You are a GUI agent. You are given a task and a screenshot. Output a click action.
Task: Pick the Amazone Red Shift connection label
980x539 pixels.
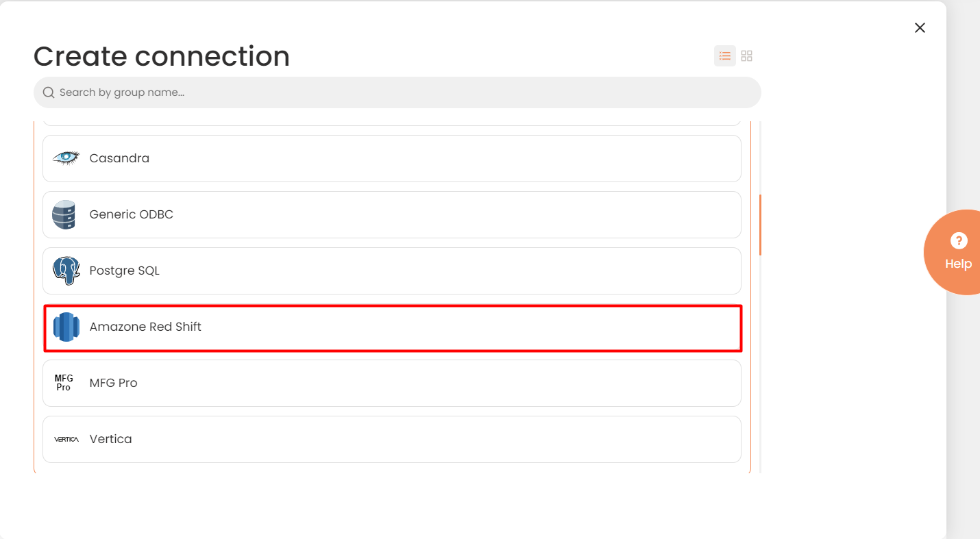(x=145, y=327)
